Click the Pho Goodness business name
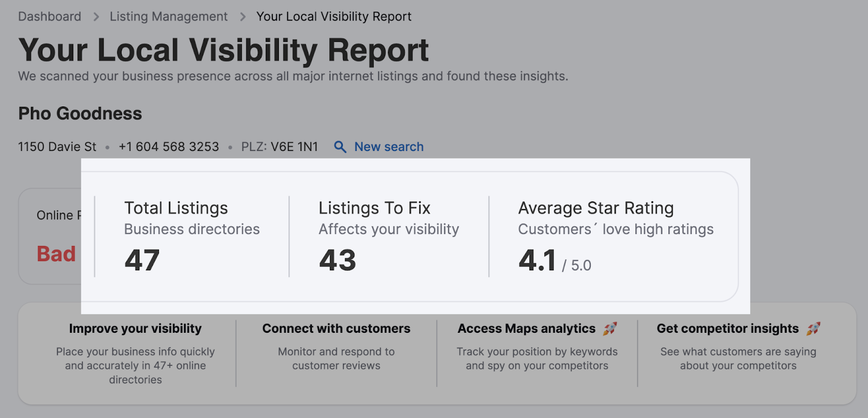The image size is (868, 418). pyautogui.click(x=80, y=113)
